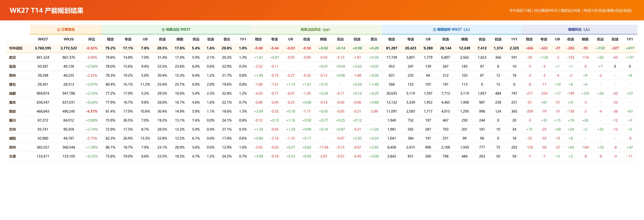Click the 兰州 row label
The image size is (644, 220).
coord(12,129)
